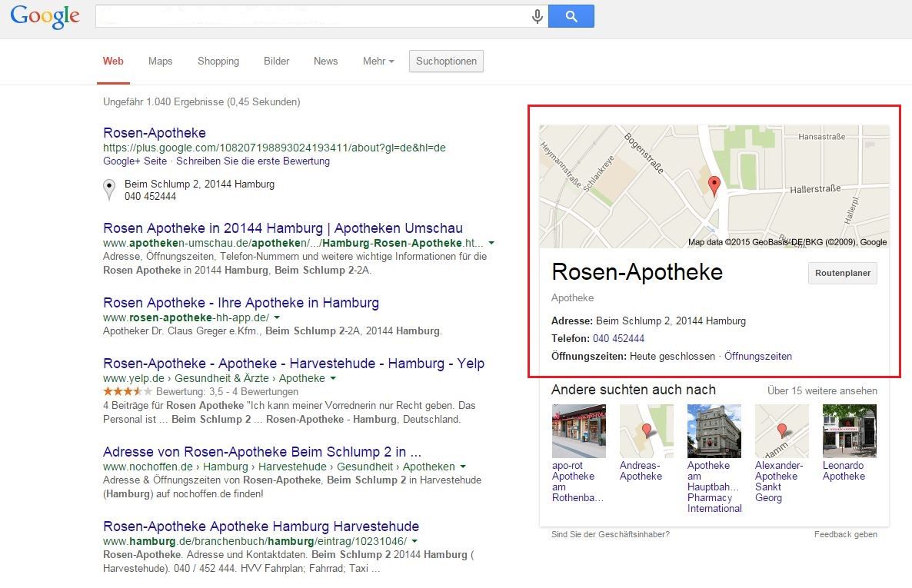Click the Google logo
Viewport: 912px width, 588px height.
pyautogui.click(x=45, y=16)
